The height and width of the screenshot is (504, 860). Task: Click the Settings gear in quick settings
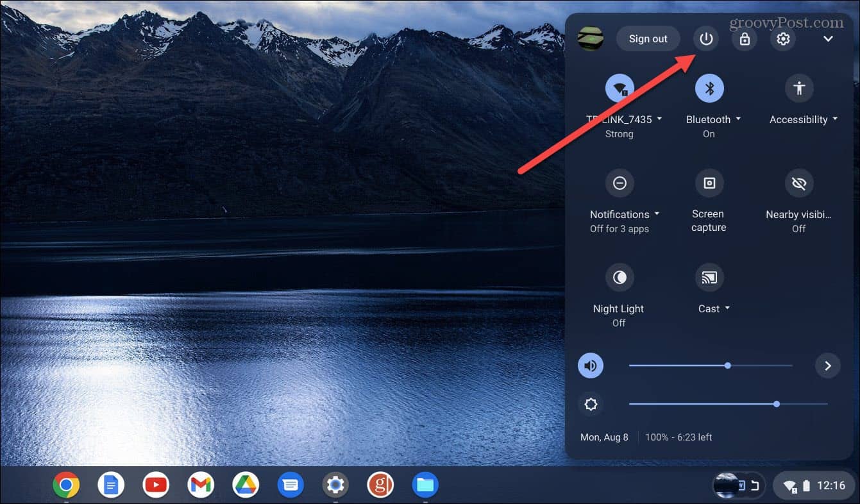[x=783, y=38]
